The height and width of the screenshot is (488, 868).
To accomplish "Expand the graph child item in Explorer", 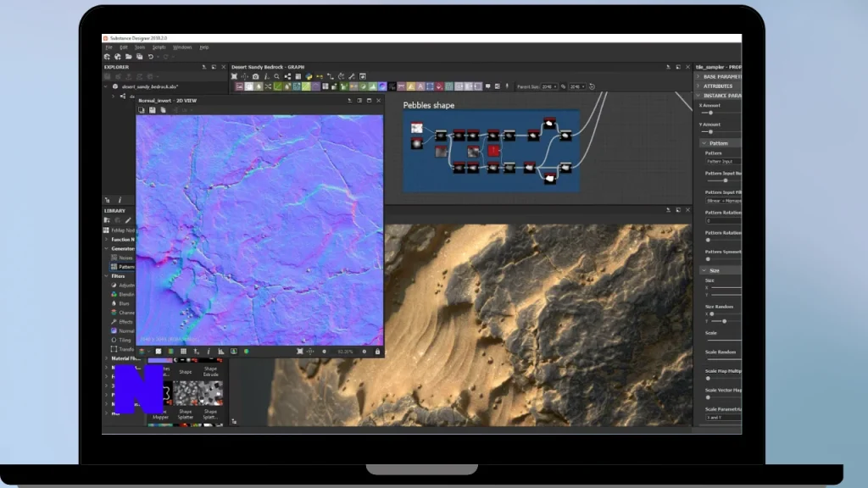I will point(114,97).
